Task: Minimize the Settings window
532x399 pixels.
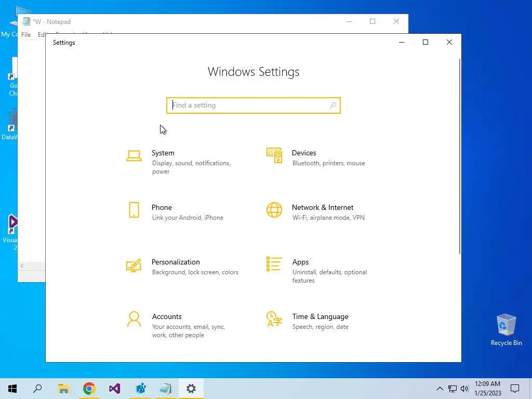Action: (402, 42)
